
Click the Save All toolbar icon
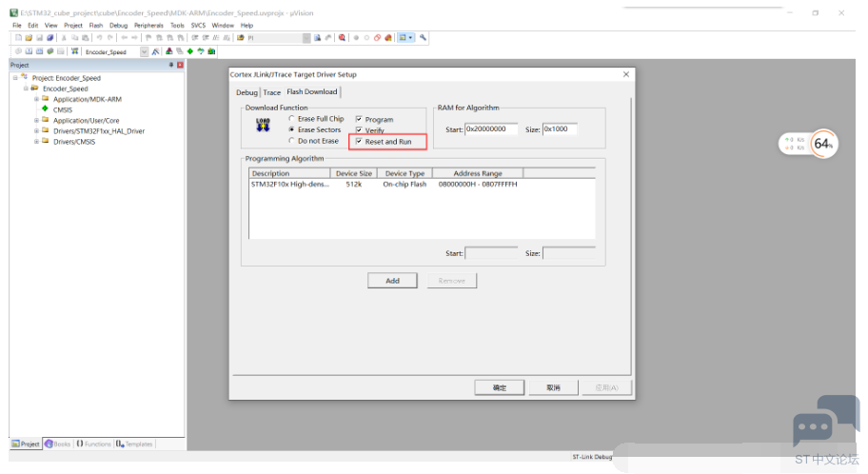[x=49, y=38]
